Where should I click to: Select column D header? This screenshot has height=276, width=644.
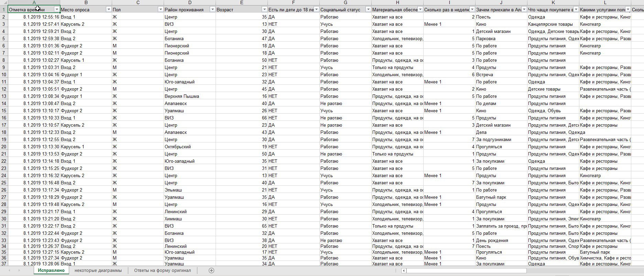click(190, 2)
